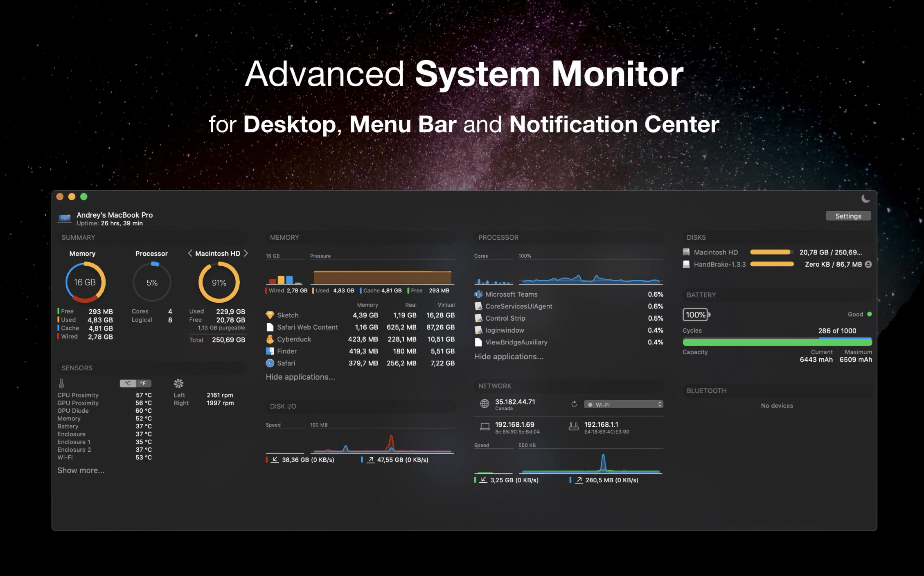
Task: Click the Macintosh HD 91% ring chart
Action: coord(219,282)
